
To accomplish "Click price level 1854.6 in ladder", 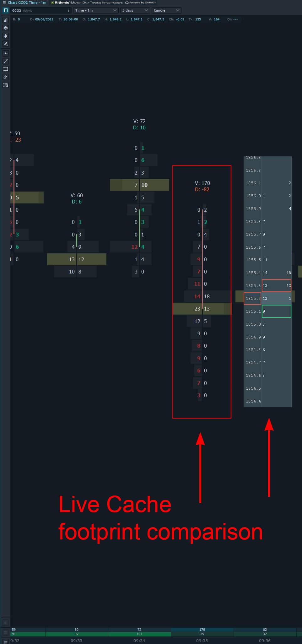I will click(x=253, y=376).
